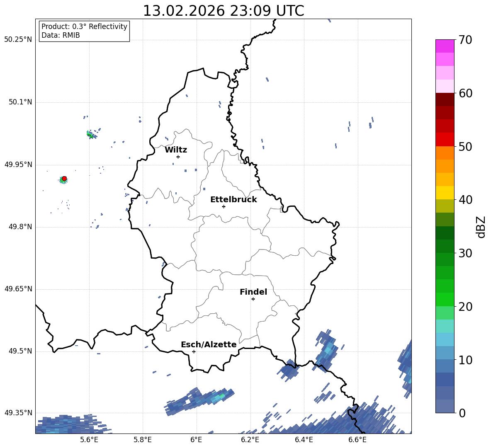Screen dimensions: 491x448
Task: Click the latitude label 50.25°N
Action: point(18,40)
